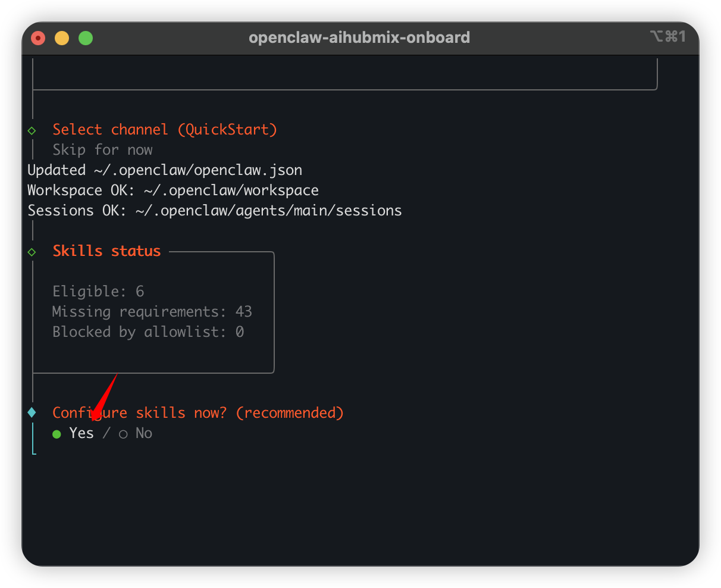The height and width of the screenshot is (588, 721).
Task: Click the green diamond beside Skills status
Action: click(32, 252)
